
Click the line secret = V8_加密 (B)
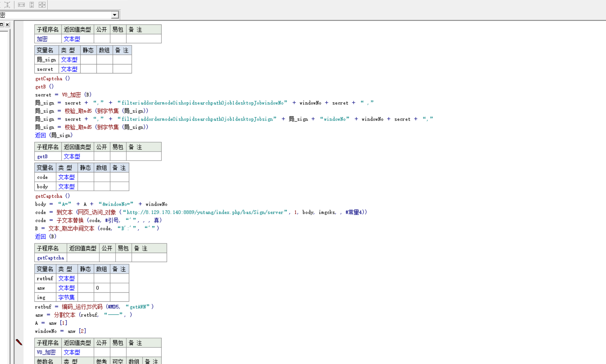[x=63, y=95]
